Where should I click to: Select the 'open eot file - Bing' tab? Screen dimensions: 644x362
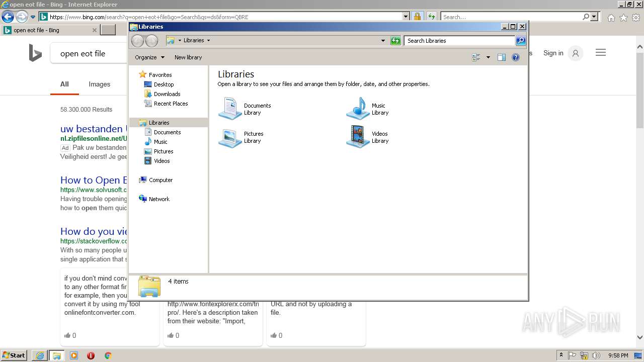[x=49, y=30]
